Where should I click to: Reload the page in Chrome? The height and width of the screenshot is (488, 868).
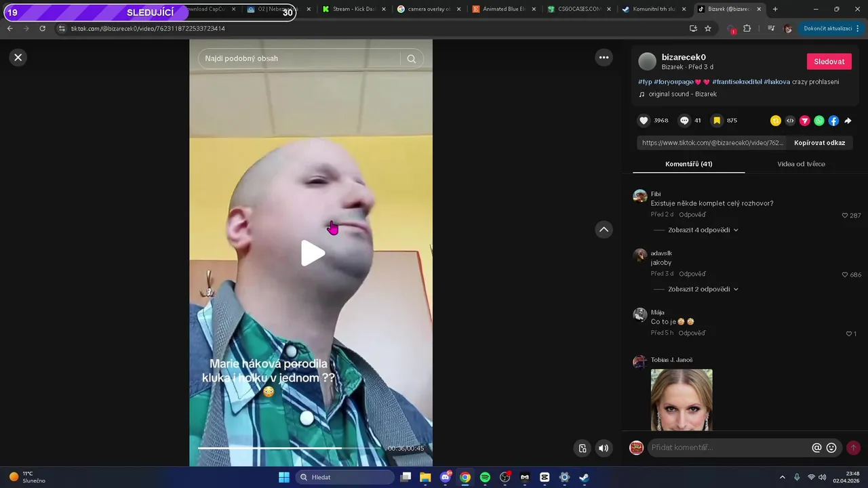[42, 28]
